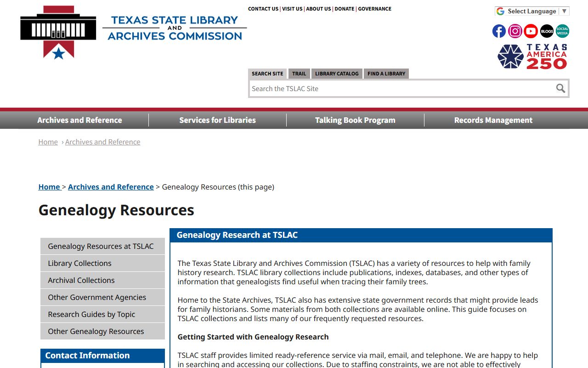Follow the Visit Us top link
The height and width of the screenshot is (368, 588).
[x=292, y=9]
